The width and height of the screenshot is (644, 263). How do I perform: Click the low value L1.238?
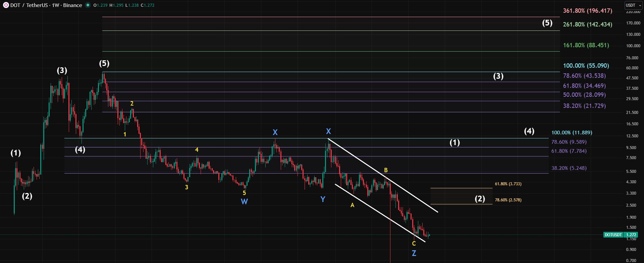pos(132,5)
